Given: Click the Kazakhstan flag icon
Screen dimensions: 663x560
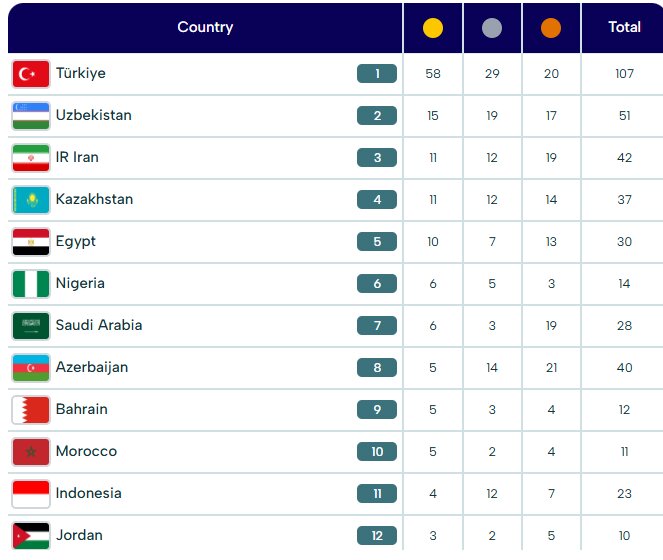Looking at the screenshot, I should [x=30, y=200].
